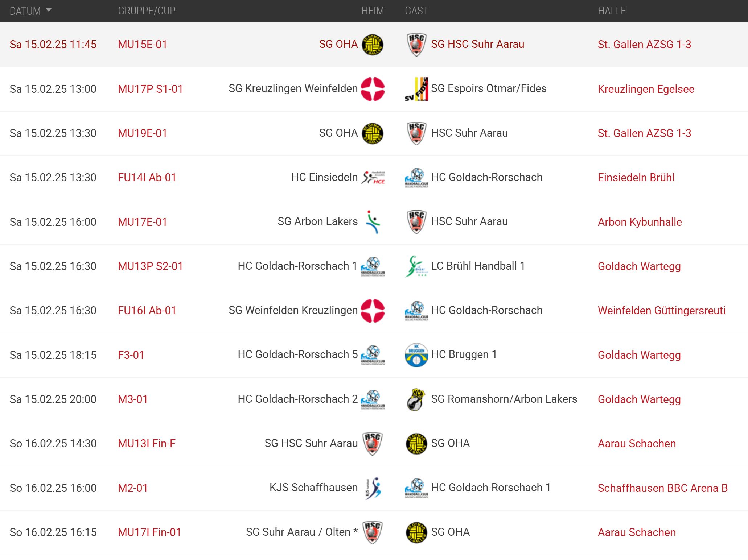Open the MU13I Fin-F group link
The image size is (748, 560).
[147, 444]
